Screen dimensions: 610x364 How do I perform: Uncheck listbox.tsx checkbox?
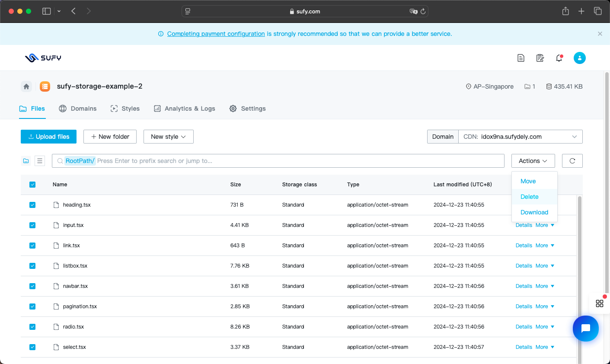pos(32,266)
